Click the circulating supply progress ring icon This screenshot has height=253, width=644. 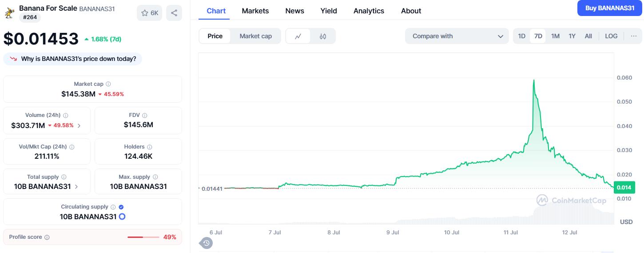[122, 217]
